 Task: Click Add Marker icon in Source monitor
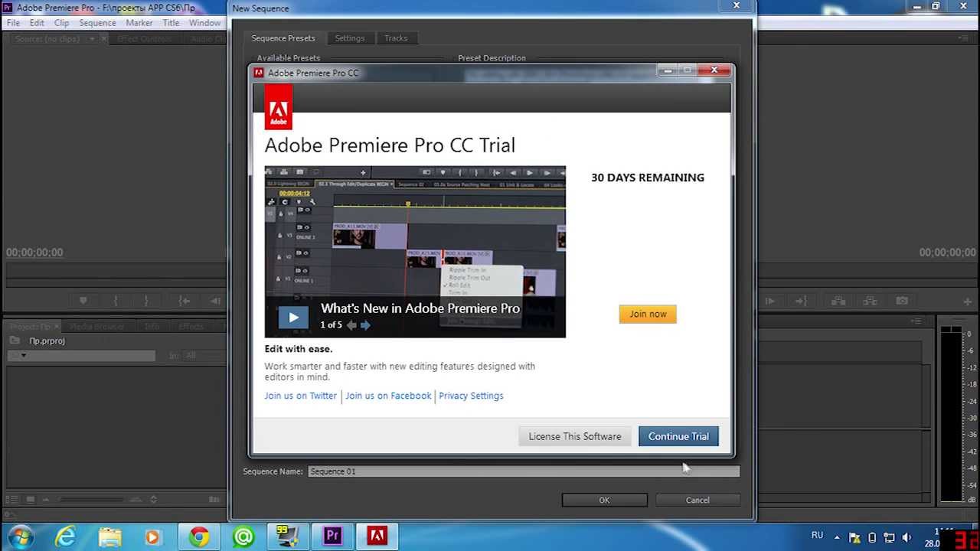pos(83,301)
